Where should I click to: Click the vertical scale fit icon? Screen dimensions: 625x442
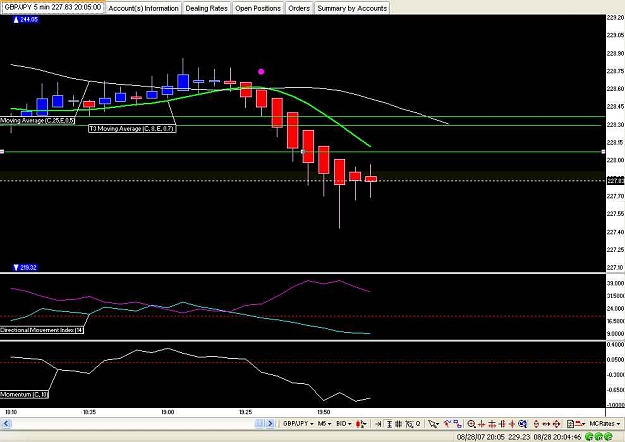coord(389,424)
